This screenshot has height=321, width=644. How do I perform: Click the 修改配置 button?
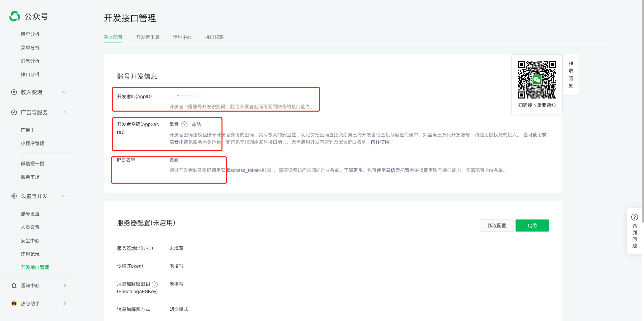(496, 226)
